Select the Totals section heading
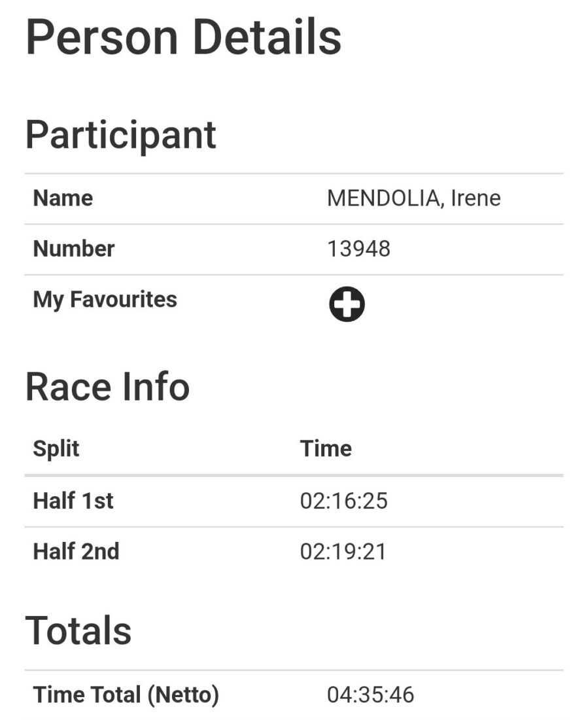Screen dimensions: 588x720 tap(78, 630)
